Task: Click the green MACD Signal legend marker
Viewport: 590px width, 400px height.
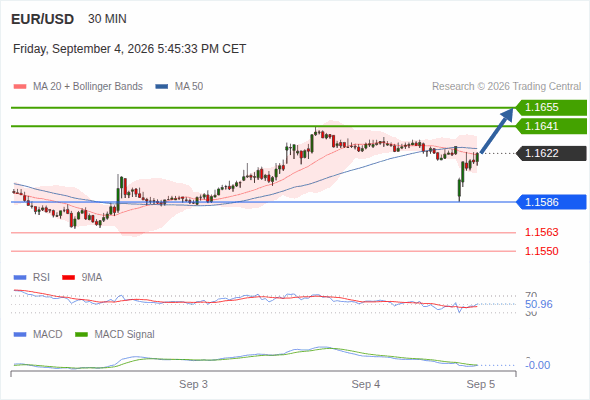Action: tap(81, 335)
